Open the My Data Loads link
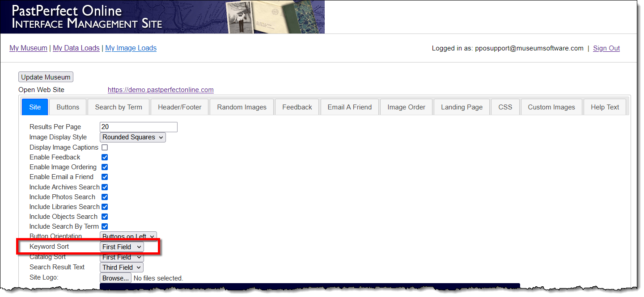 (x=76, y=48)
